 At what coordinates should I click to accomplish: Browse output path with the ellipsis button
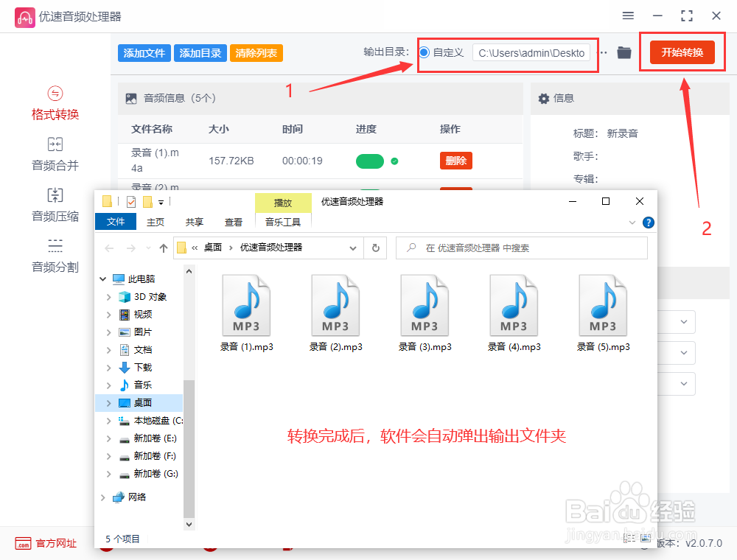(x=603, y=52)
